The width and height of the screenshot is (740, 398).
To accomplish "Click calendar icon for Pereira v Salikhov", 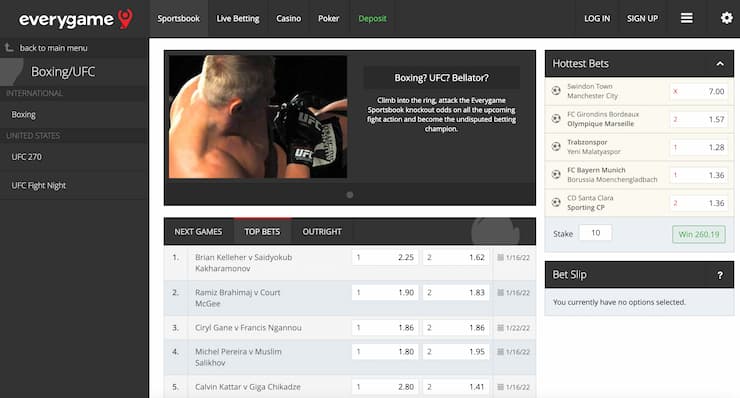I will pos(500,352).
